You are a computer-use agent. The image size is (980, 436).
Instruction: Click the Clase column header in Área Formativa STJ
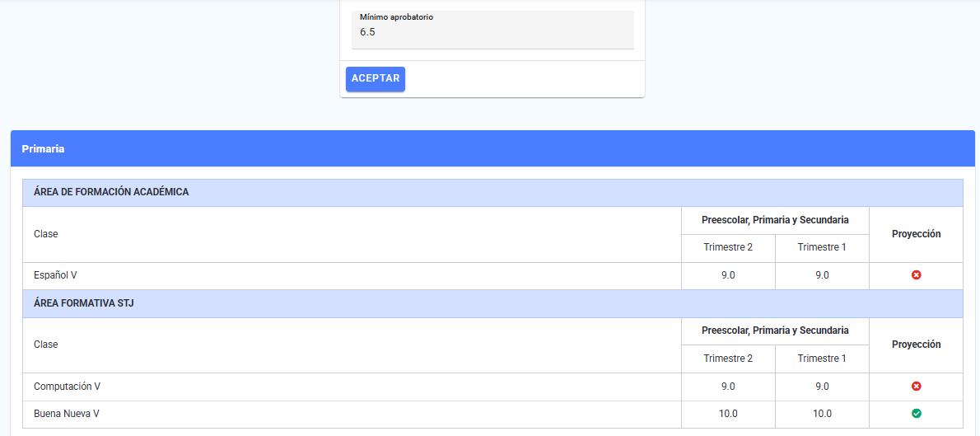tap(45, 345)
